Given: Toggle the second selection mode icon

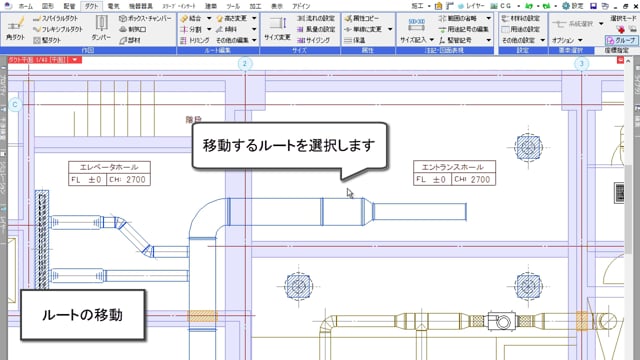Looking at the screenshot, I should (x=632, y=29).
